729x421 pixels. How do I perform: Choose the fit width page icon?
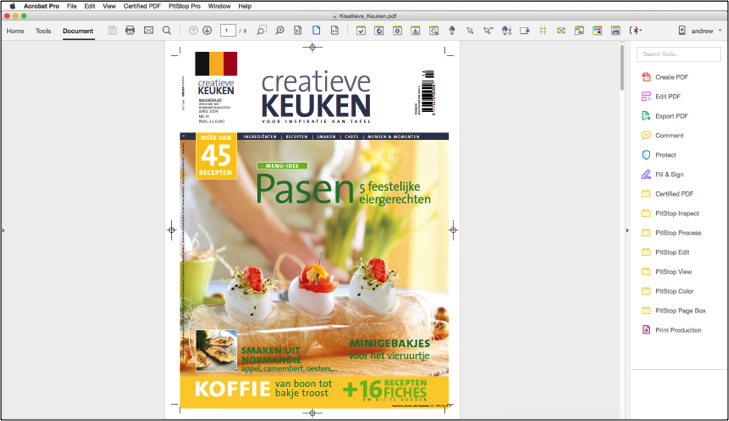334,31
